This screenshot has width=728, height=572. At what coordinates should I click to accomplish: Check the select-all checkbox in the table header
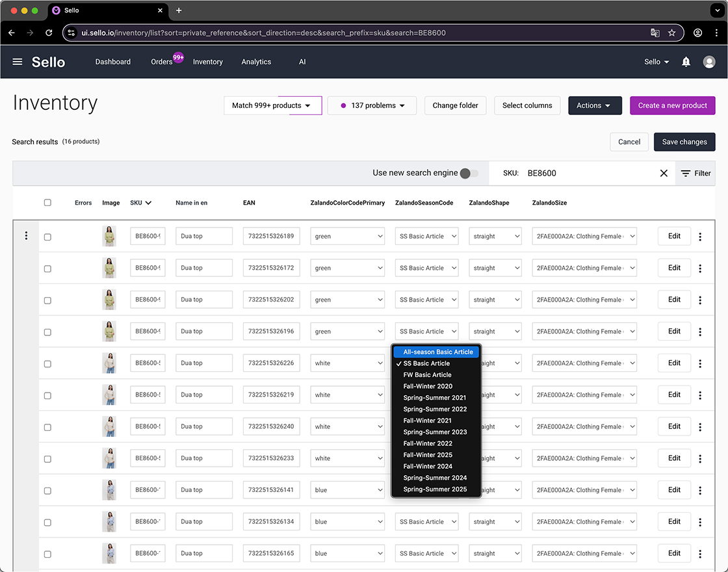(47, 202)
